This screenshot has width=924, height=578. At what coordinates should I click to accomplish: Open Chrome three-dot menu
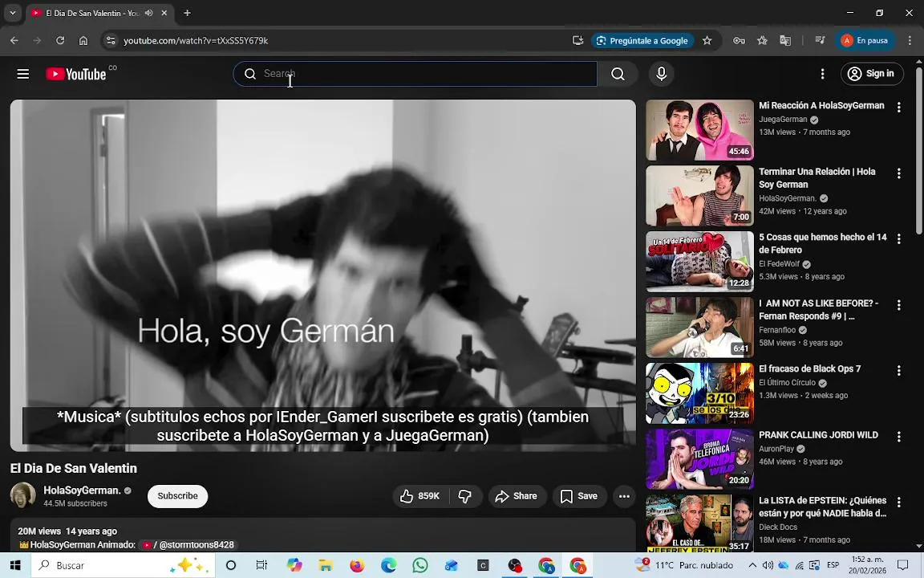(x=910, y=41)
